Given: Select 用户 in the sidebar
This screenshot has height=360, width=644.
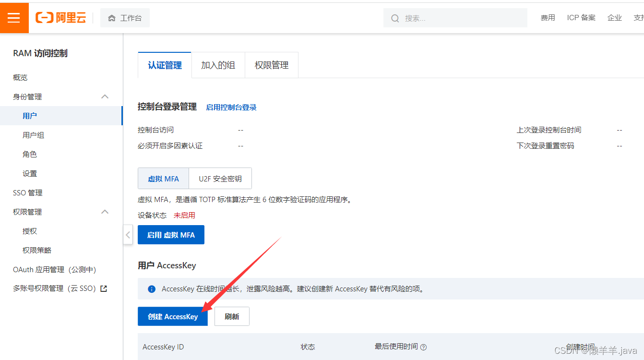Looking at the screenshot, I should [61, 116].
